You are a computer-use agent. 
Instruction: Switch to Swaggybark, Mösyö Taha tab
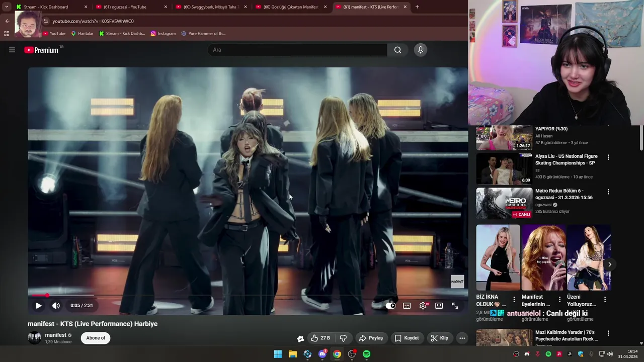pos(212,7)
